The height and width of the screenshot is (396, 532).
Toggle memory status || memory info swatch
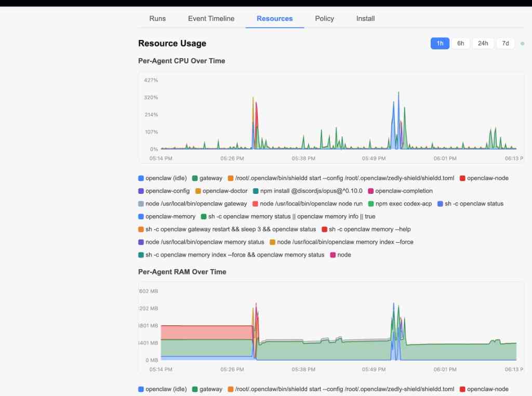204,217
